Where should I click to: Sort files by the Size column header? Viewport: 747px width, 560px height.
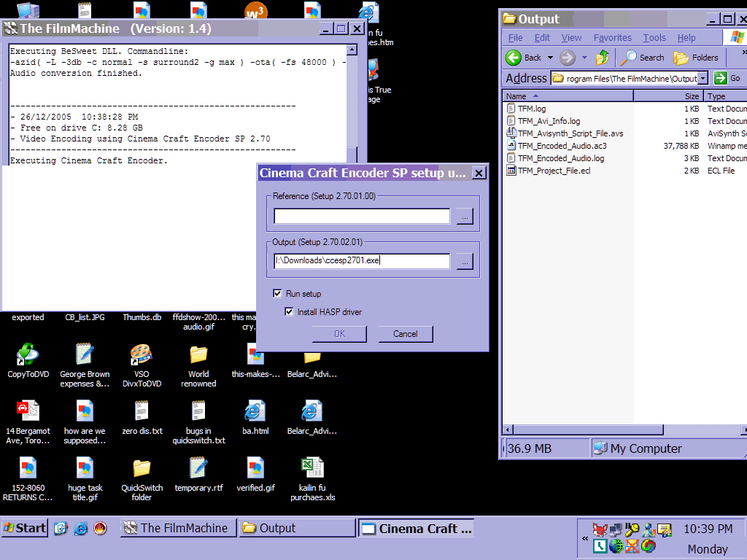(668, 96)
